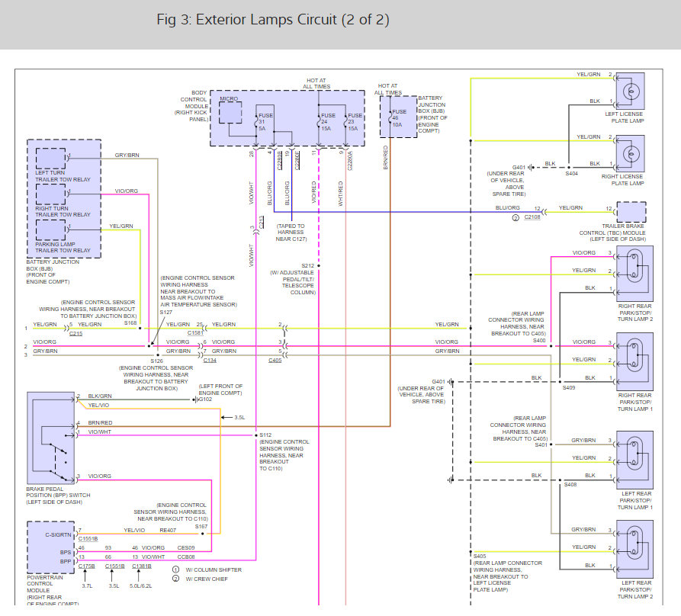Click splice label S409

point(569,387)
